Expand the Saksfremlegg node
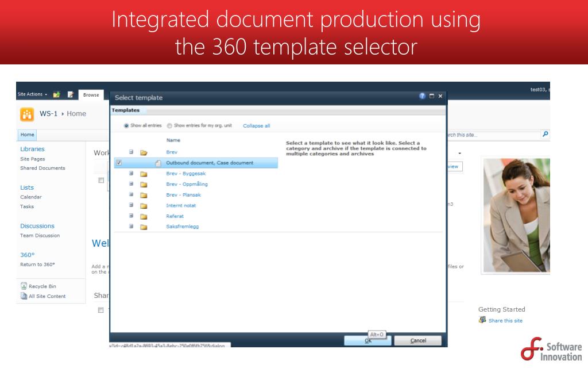Screen dimensions: 588x368 [131, 226]
